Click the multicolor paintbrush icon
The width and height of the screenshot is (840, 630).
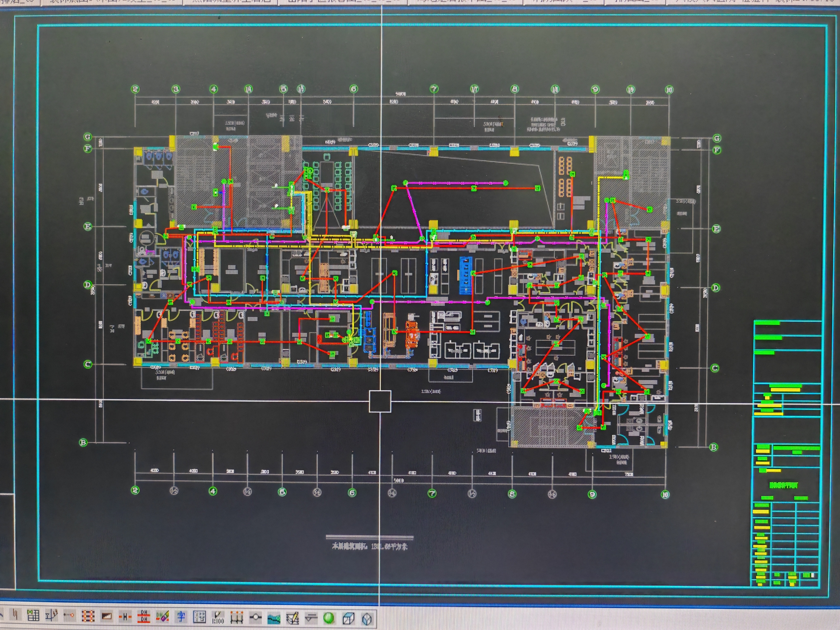pyautogui.click(x=163, y=617)
